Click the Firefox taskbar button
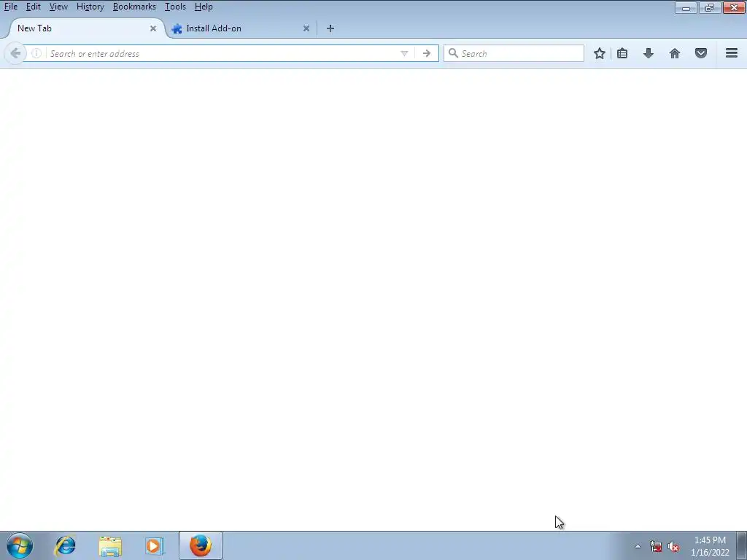Screen dimensions: 747x560 click(201, 545)
